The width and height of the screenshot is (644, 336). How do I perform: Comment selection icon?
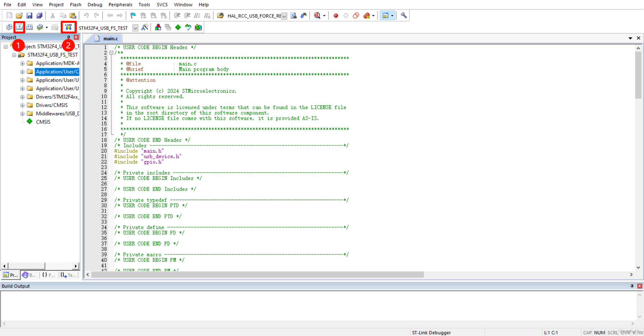(197, 15)
